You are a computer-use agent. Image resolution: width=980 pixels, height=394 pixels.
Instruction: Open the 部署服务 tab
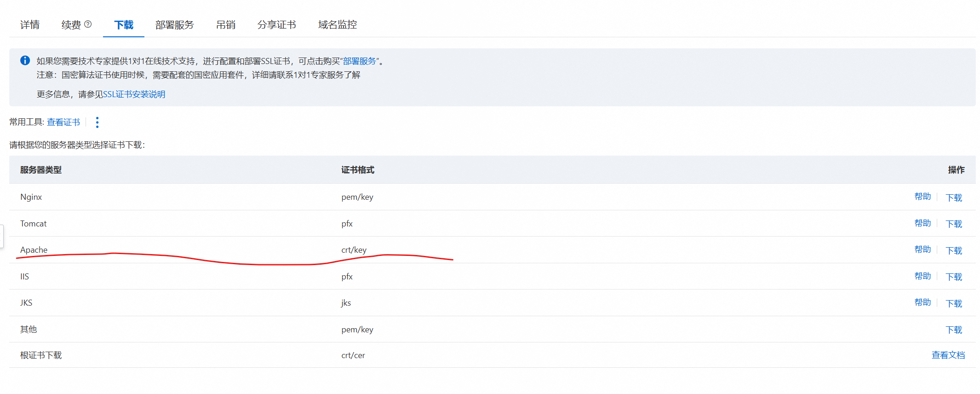174,25
